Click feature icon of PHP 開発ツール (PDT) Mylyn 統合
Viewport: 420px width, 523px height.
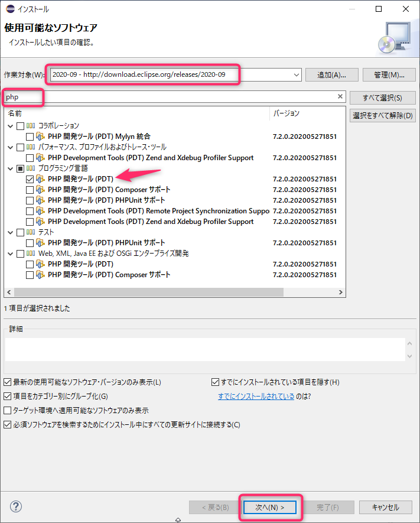40,136
